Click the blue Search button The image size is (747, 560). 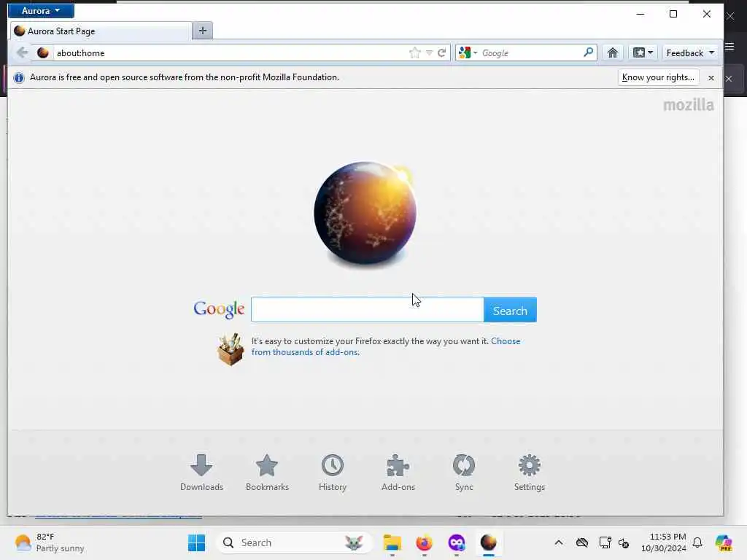pyautogui.click(x=510, y=310)
